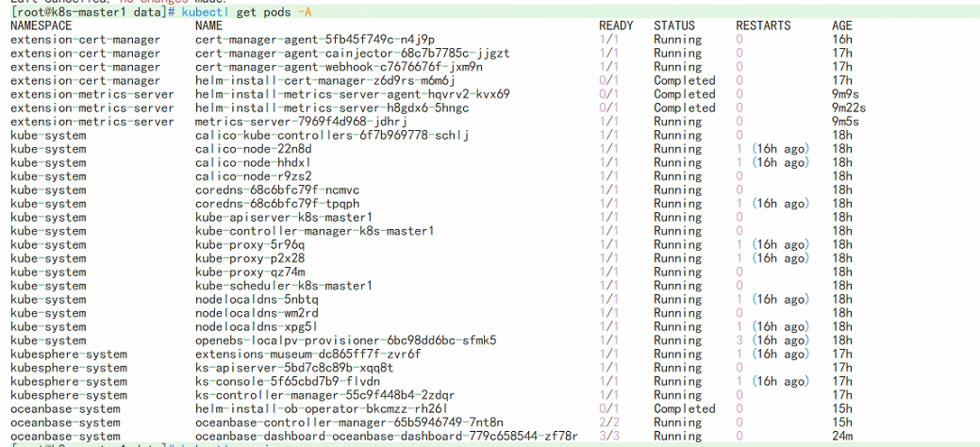Click pod name nodelocaldns-5nbtq

coord(257,300)
